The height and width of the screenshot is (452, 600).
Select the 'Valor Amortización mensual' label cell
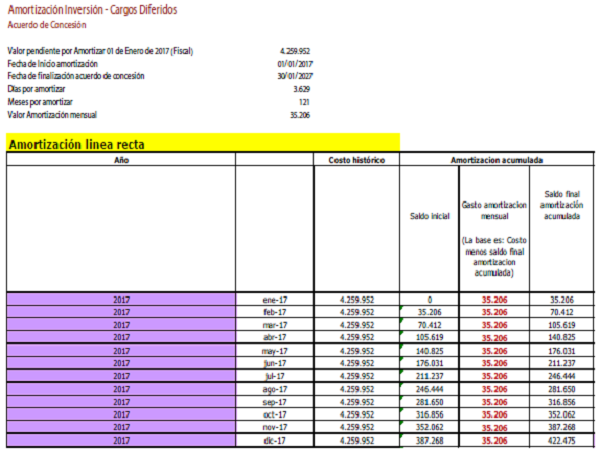56,115
